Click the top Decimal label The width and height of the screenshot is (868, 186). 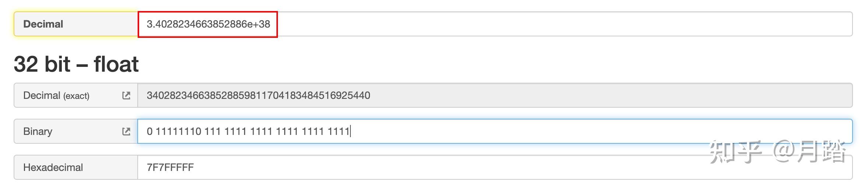pos(43,24)
